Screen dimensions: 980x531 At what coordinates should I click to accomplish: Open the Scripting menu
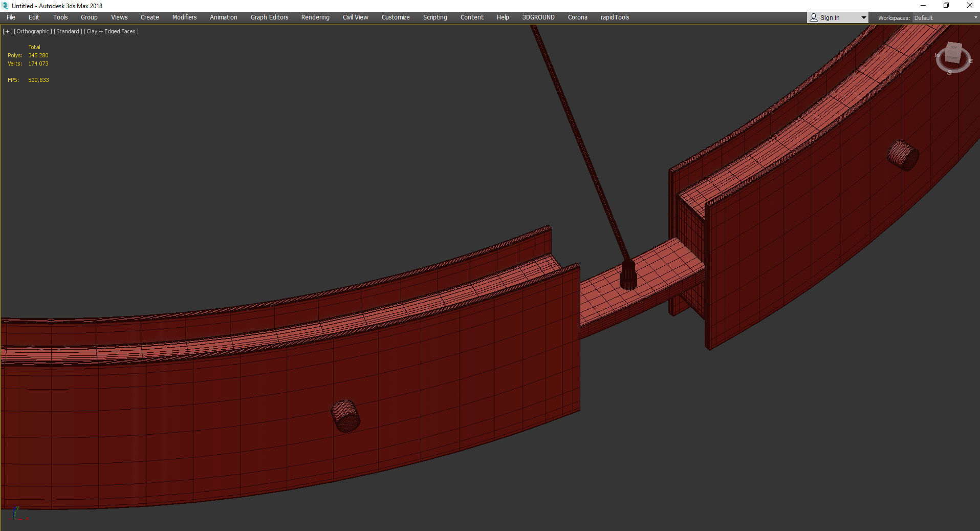435,17
